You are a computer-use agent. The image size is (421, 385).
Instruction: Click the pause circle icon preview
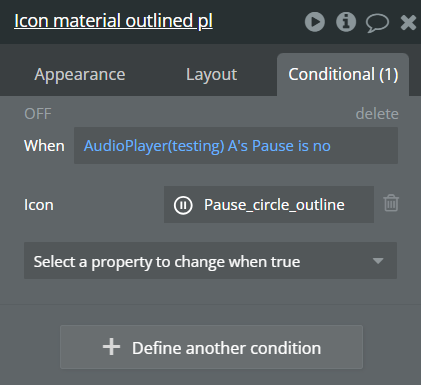tap(183, 205)
